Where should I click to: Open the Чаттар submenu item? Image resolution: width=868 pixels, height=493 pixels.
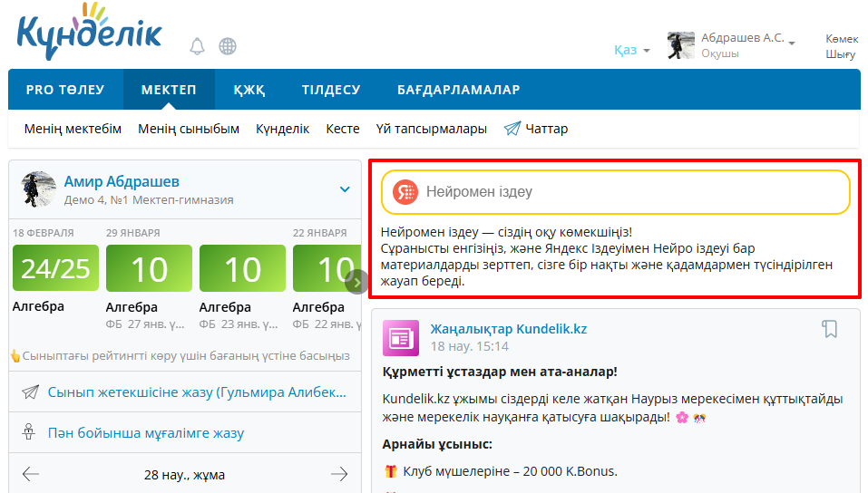coord(536,129)
